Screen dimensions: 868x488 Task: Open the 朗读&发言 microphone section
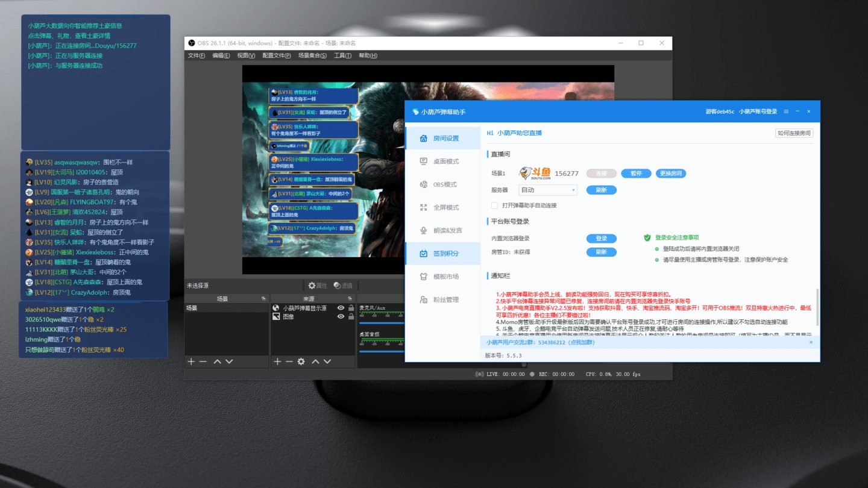tap(447, 231)
